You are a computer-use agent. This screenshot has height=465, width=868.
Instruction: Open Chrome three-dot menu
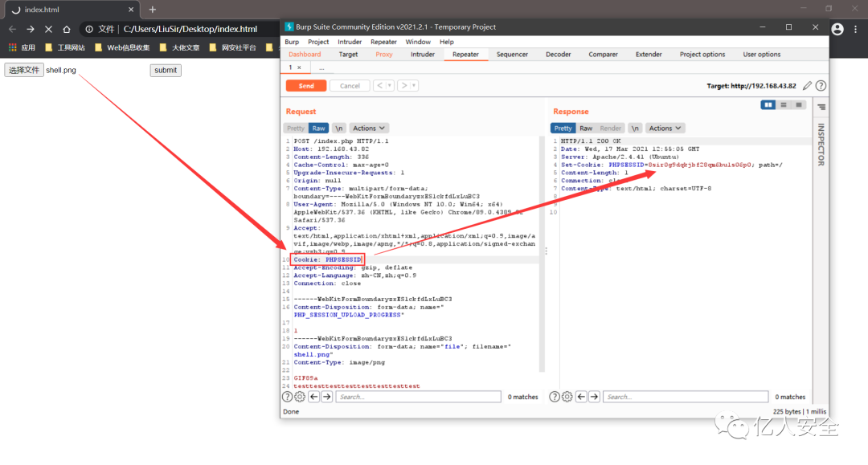[856, 29]
